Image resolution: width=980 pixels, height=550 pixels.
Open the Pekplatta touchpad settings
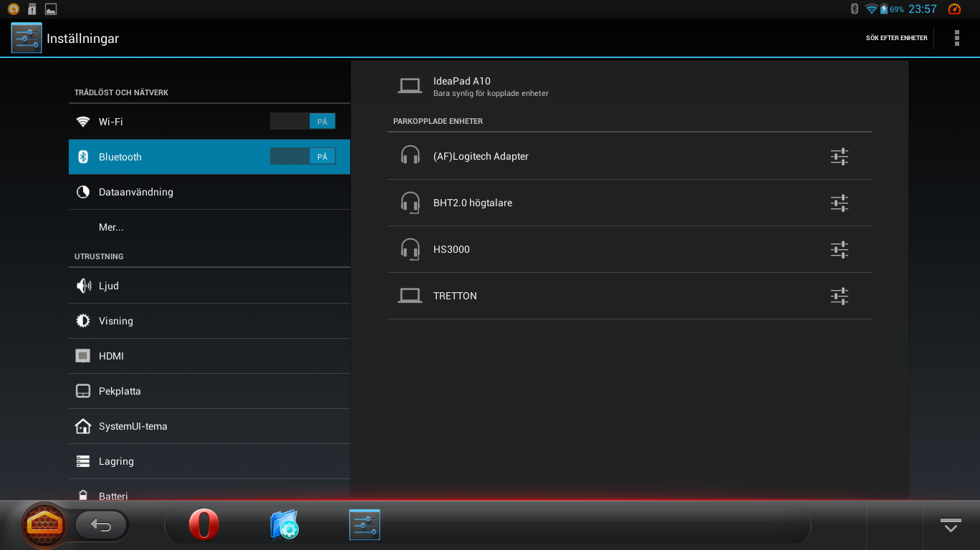pos(209,391)
